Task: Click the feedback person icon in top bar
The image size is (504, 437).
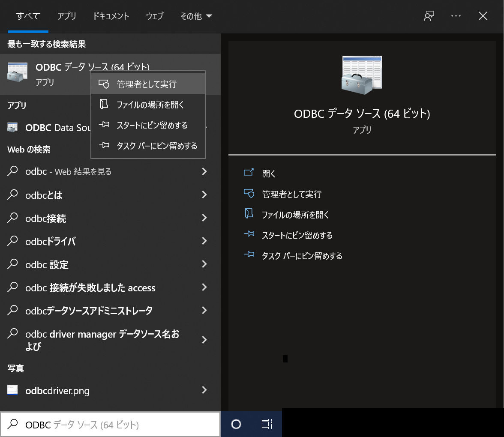Action: click(x=429, y=16)
